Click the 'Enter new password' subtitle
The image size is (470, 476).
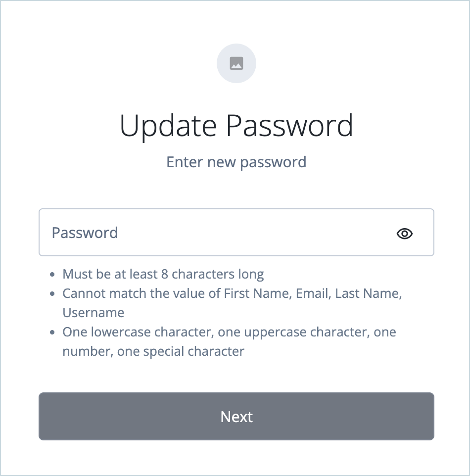(x=236, y=162)
